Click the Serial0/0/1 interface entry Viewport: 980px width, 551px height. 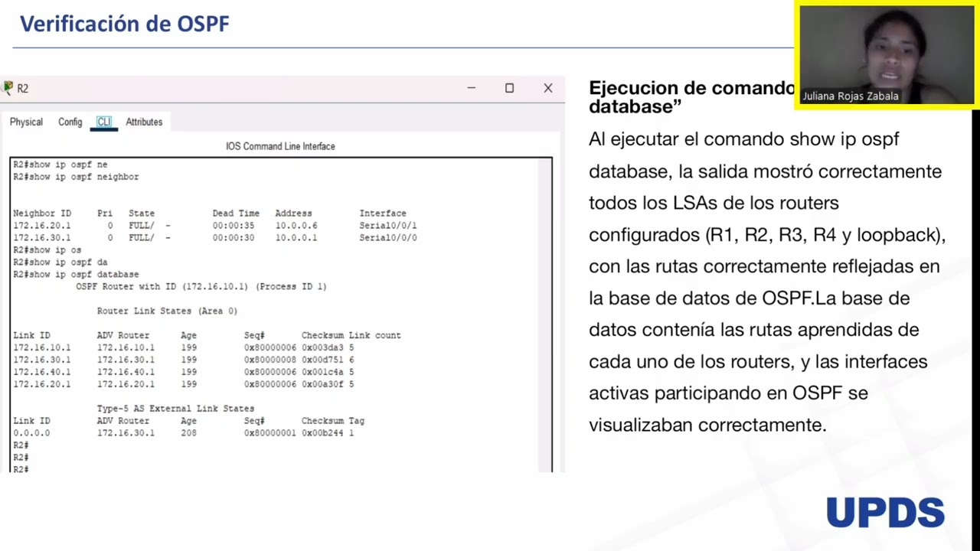(x=388, y=226)
